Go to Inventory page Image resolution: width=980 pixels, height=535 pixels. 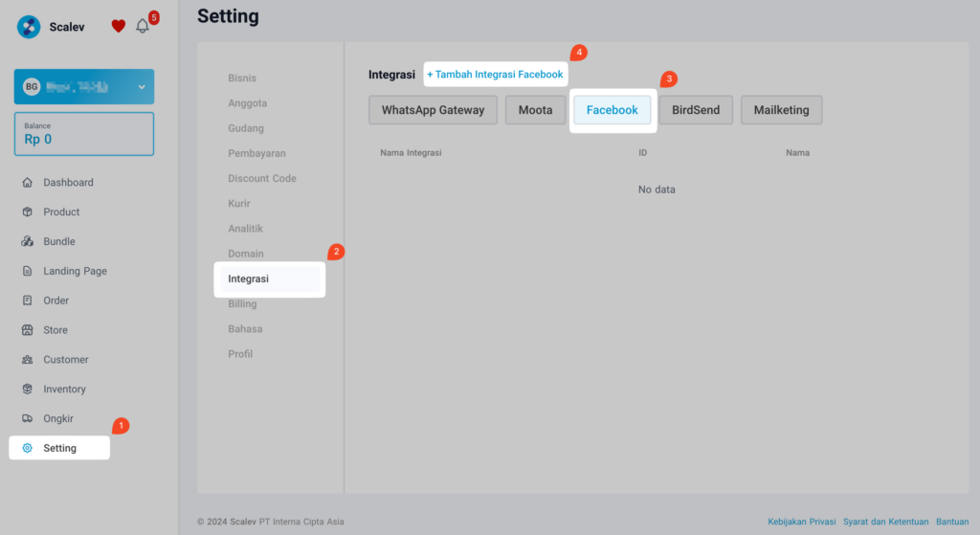click(x=64, y=389)
